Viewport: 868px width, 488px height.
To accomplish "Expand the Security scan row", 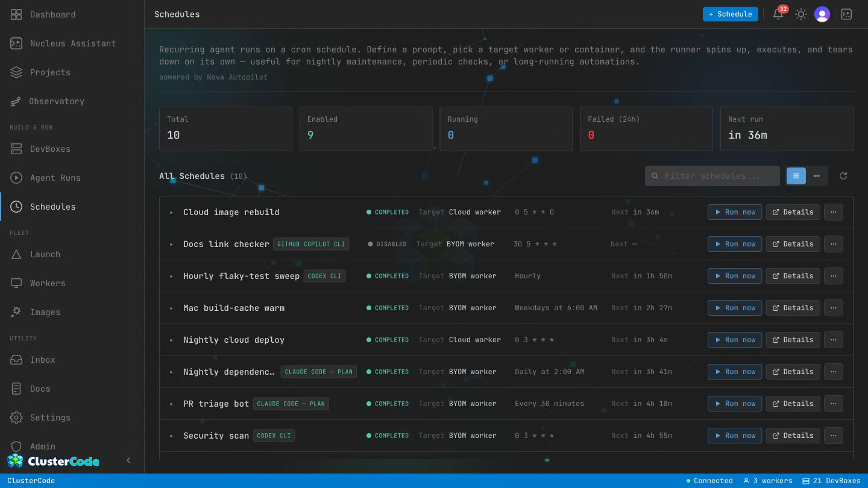I will point(171,436).
